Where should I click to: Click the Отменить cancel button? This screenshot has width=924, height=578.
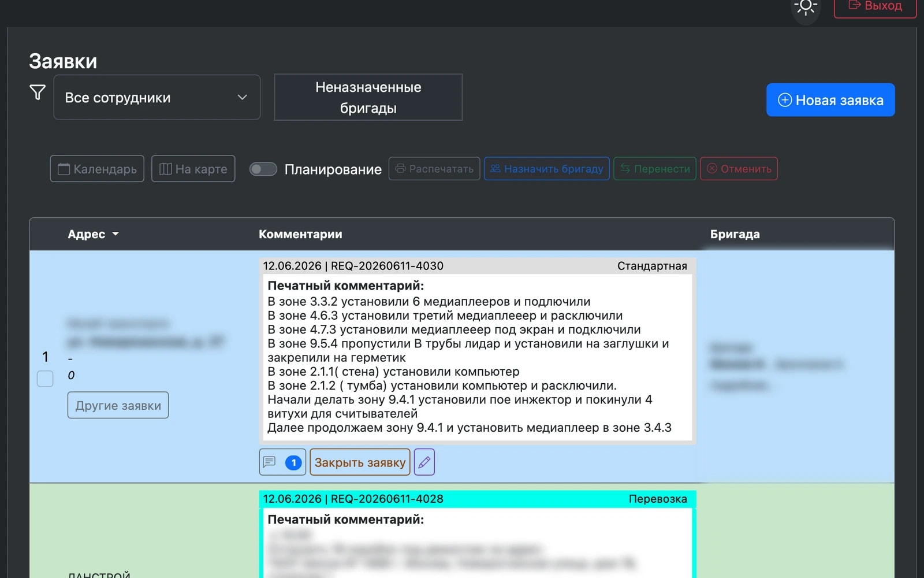click(739, 169)
